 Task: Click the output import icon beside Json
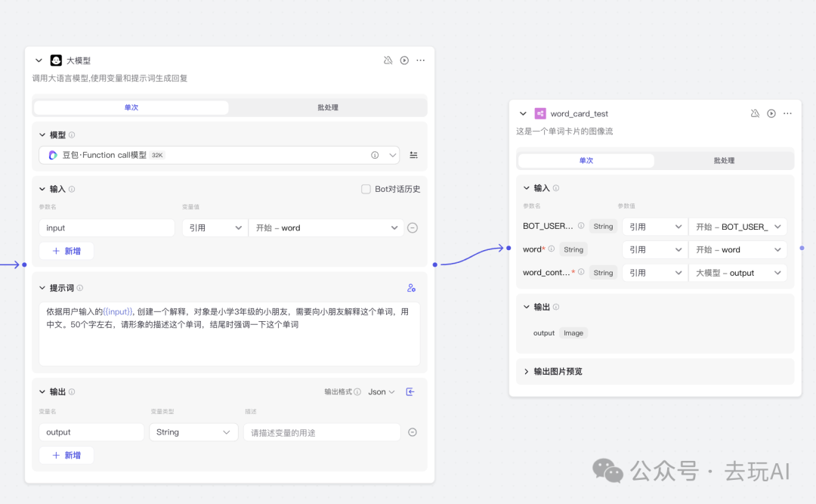[x=410, y=391]
